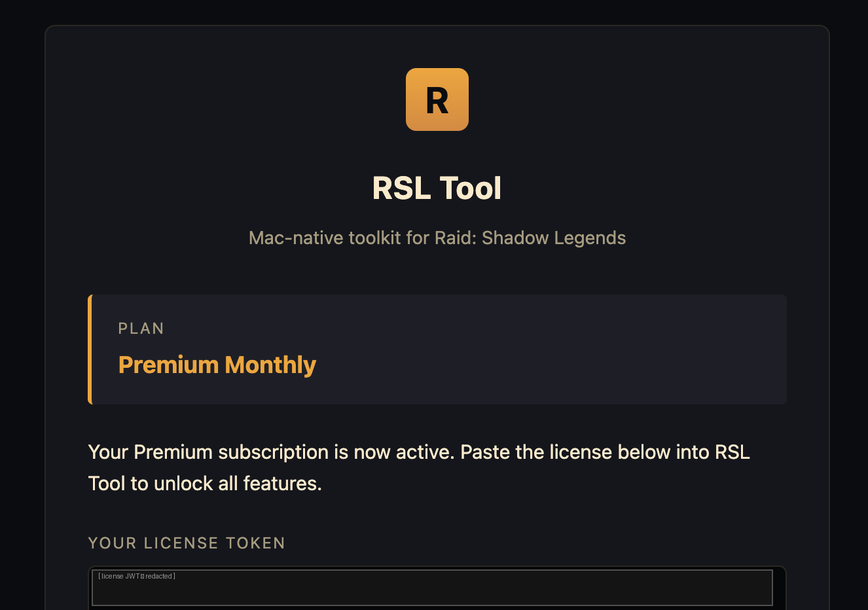Click the word 'Tool' in the main heading

click(470, 188)
